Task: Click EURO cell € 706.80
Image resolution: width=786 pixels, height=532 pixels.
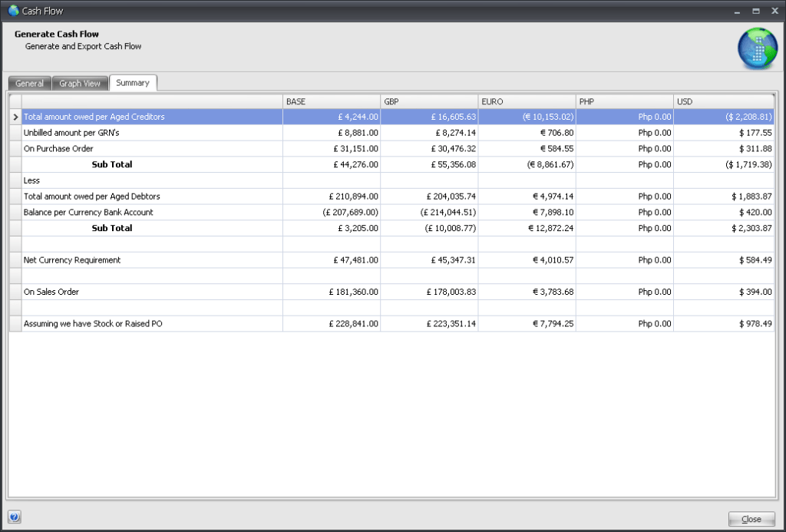Action: 527,133
